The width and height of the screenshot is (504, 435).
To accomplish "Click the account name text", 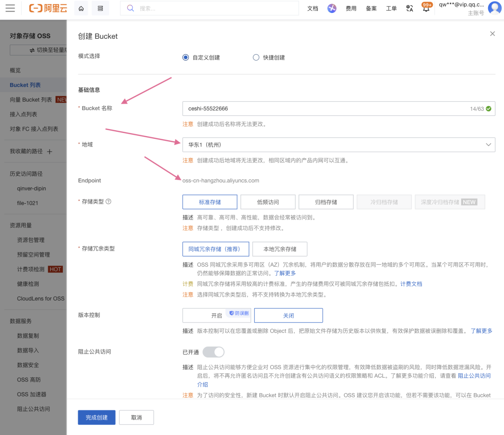I will pyautogui.click(x=461, y=5).
